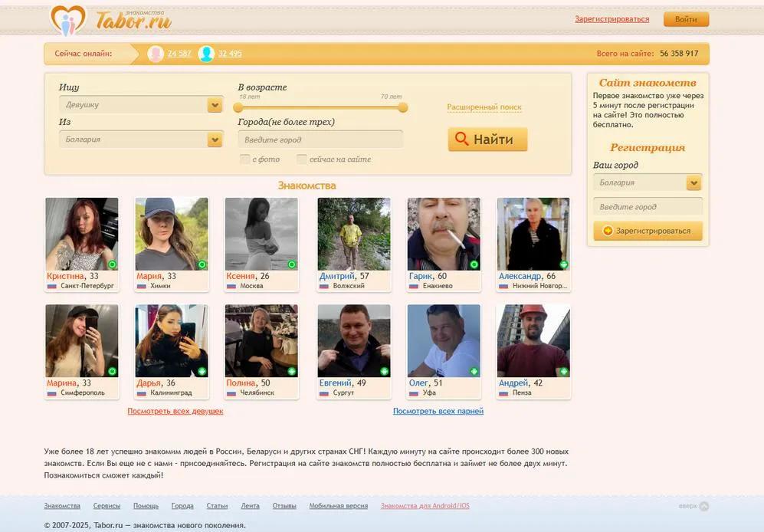Open 'Ваш город' dropdown in registration panel
The image size is (764, 532).
(694, 183)
